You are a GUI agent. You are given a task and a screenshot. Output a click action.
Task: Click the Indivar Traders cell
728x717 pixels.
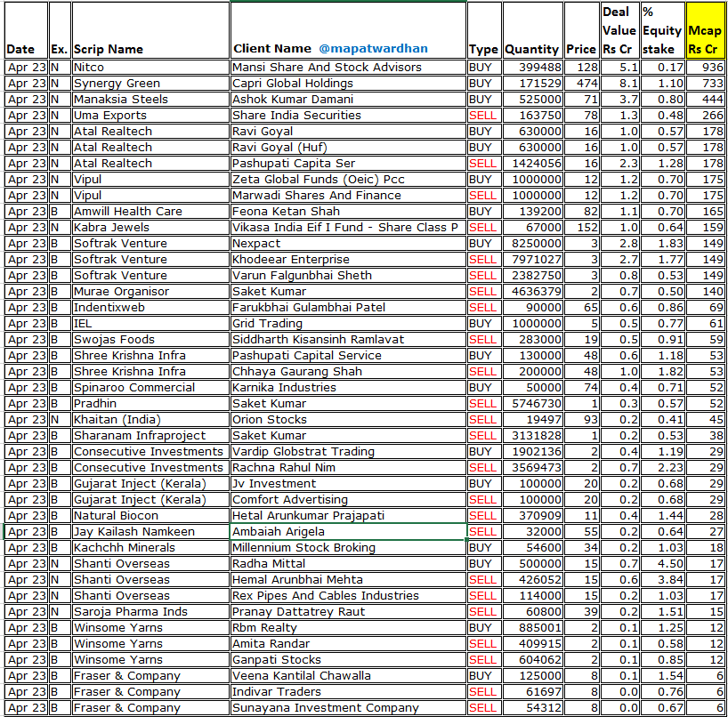tap(348, 692)
